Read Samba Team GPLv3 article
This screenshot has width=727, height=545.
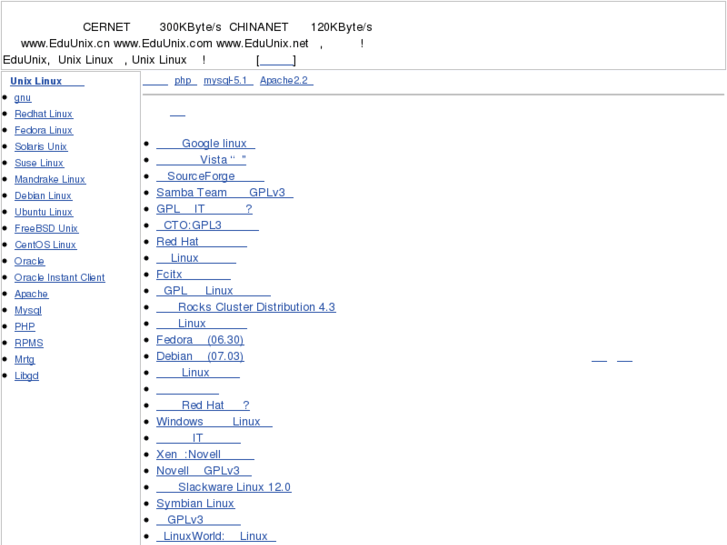pos(225,192)
